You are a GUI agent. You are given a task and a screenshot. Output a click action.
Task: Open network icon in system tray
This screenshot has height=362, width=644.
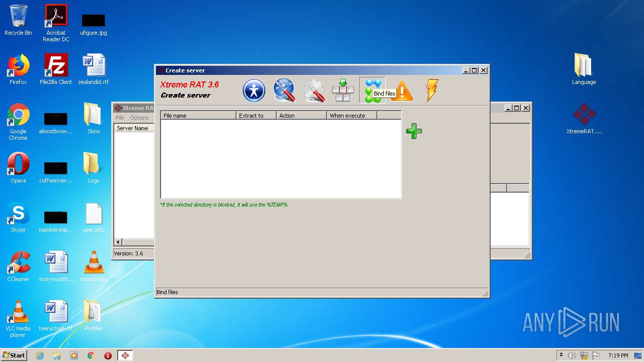click(x=584, y=355)
